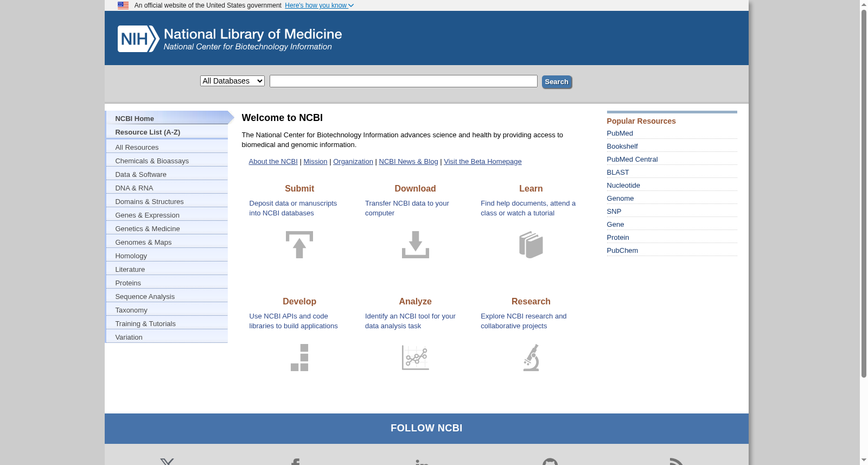Click the page vertical scrollbar
Screen dimensions: 868x465
[864, 193]
